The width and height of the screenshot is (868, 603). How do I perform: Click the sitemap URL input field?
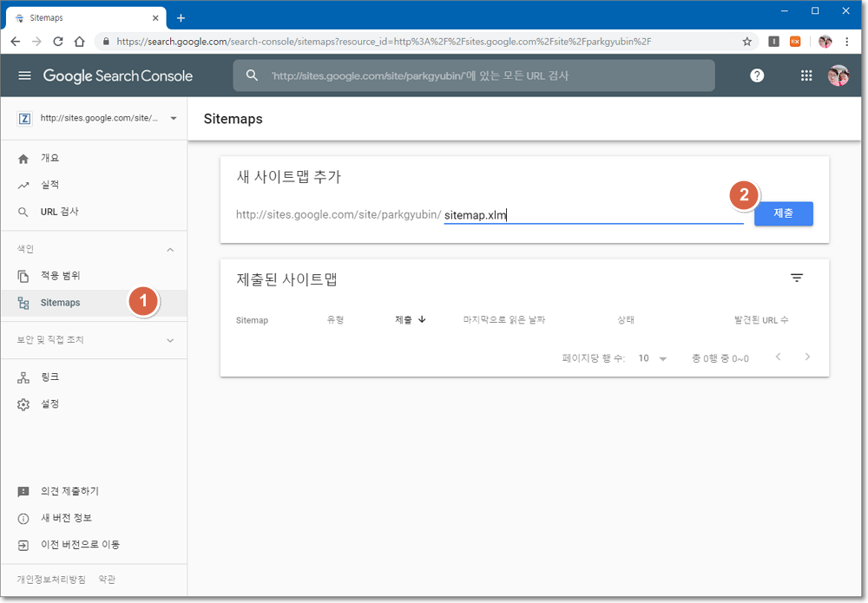[x=592, y=215]
